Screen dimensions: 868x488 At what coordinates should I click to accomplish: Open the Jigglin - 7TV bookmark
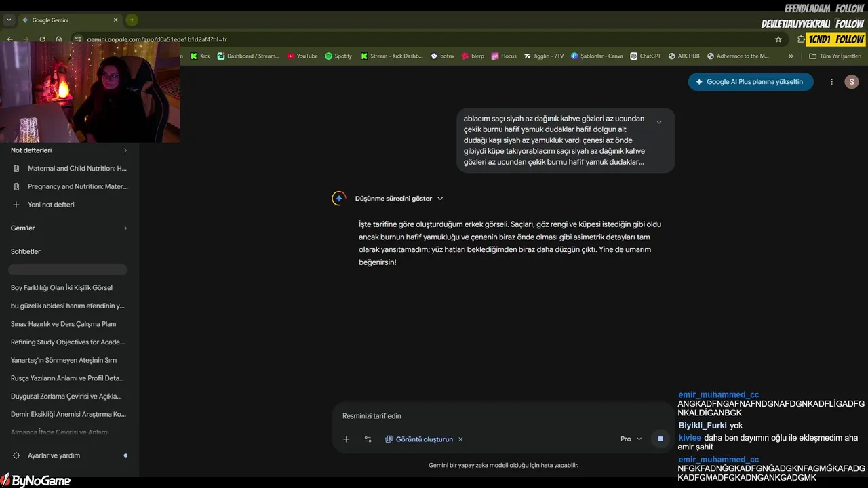[x=544, y=56]
